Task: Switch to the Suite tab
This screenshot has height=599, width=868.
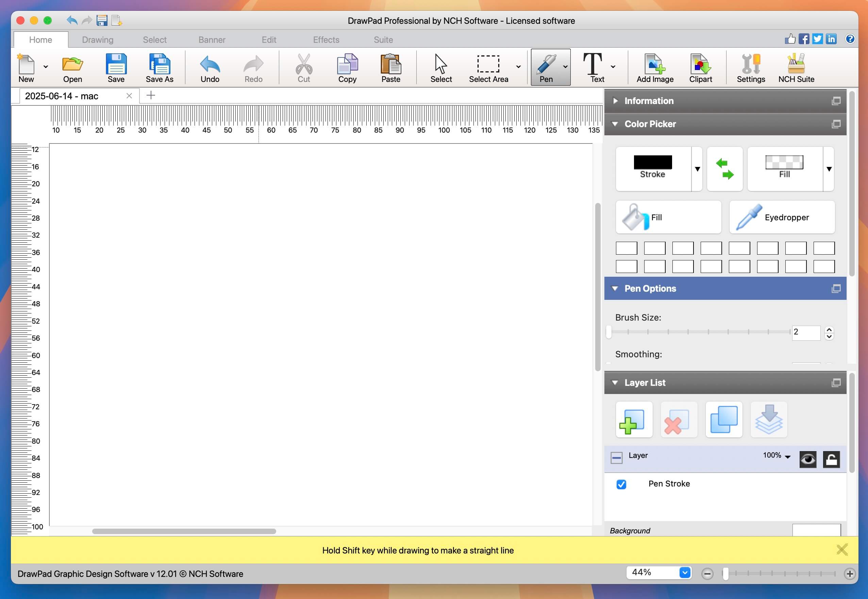Action: pos(383,40)
